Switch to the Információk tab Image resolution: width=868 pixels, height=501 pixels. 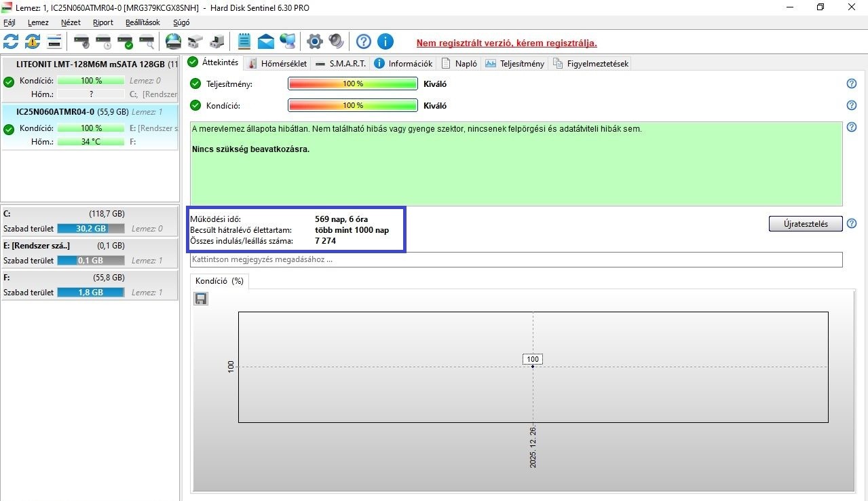[403, 64]
